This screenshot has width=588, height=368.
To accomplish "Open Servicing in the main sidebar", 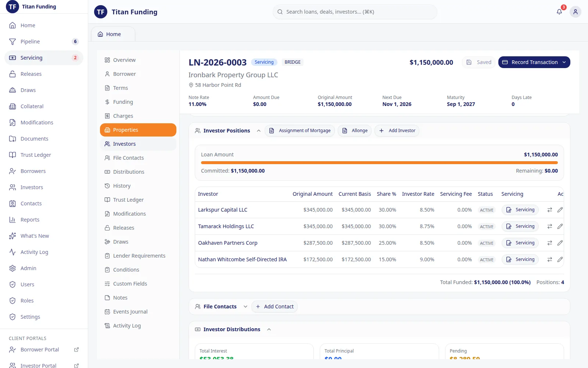I will 44,58.
